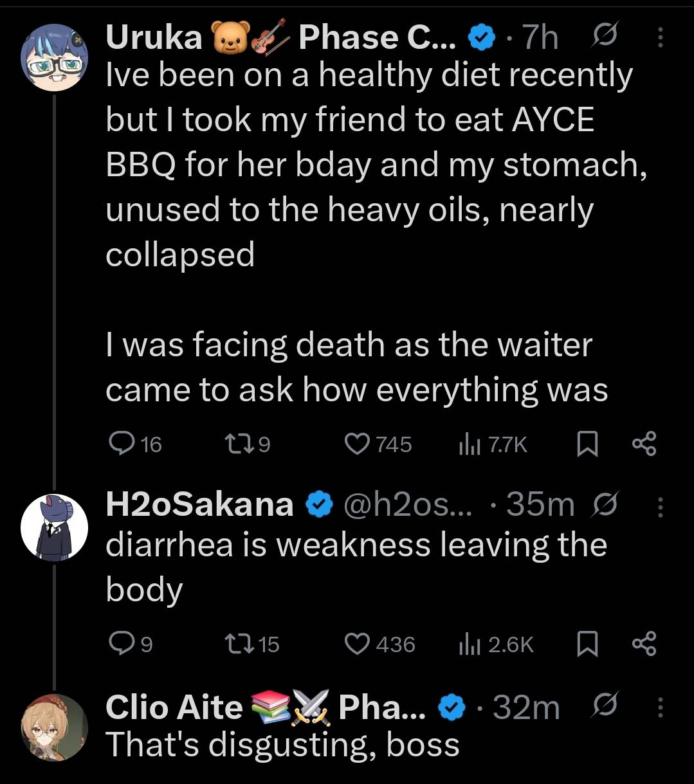The height and width of the screenshot is (784, 694).
Task: Open Uruka's profile avatar
Action: [54, 57]
